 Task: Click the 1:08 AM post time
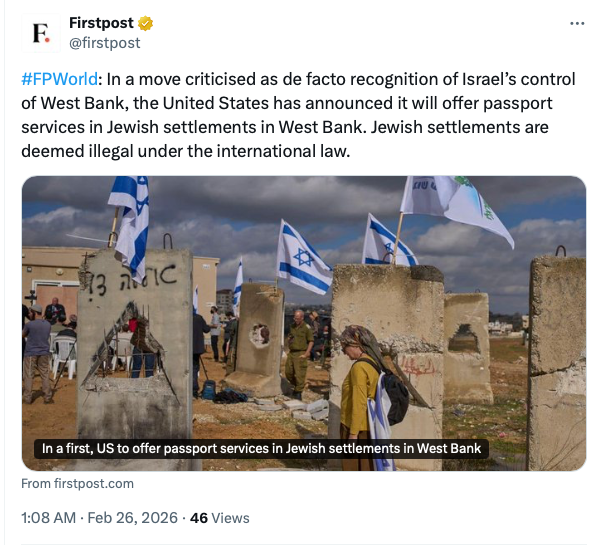pos(50,518)
